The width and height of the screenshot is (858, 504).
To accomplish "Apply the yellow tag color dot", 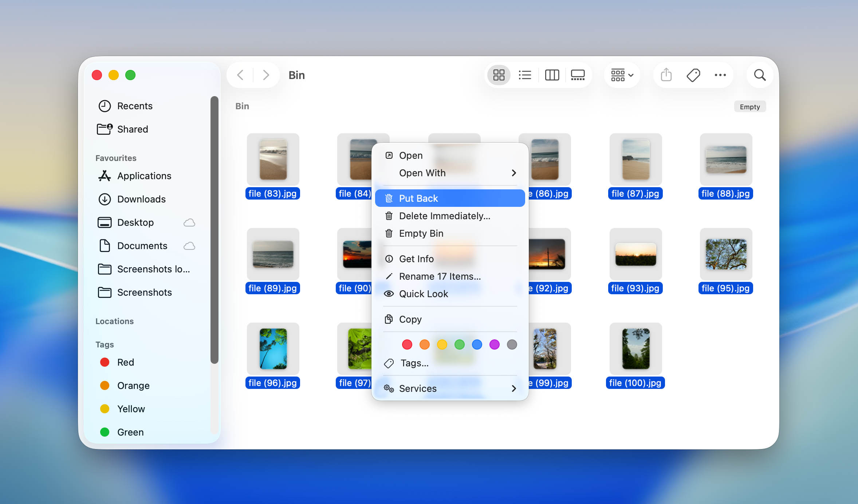I will [442, 344].
